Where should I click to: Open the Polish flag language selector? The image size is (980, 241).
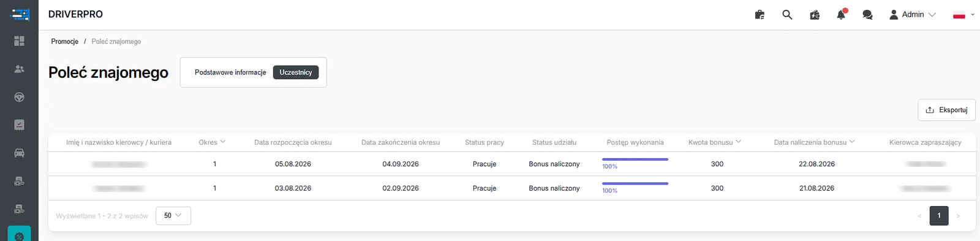click(x=963, y=15)
